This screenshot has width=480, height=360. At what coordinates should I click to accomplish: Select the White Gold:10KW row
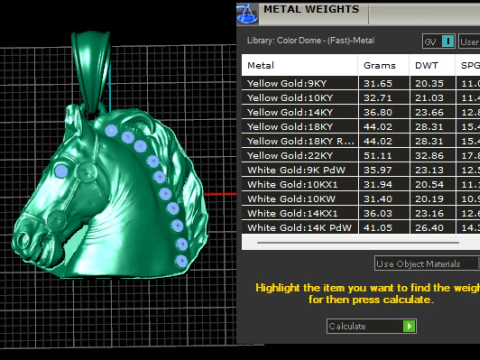[361, 199]
